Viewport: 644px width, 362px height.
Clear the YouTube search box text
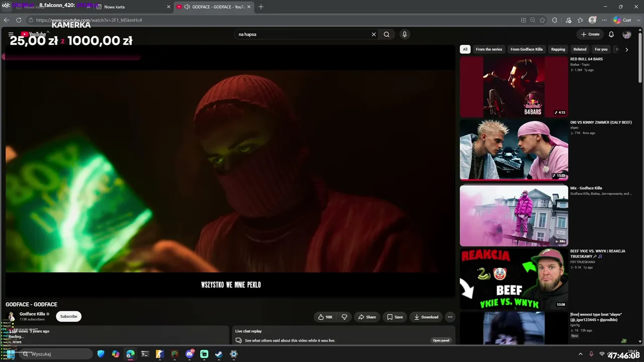point(373,34)
